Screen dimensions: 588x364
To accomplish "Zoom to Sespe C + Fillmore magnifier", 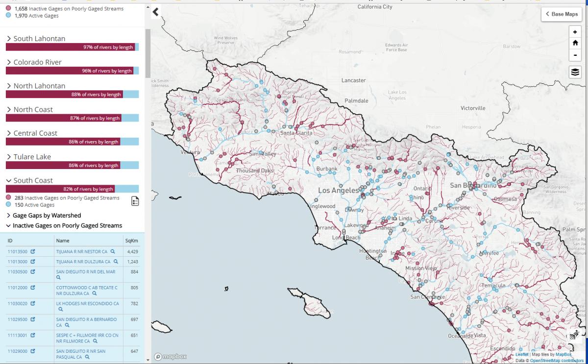I will pyautogui.click(x=95, y=341).
